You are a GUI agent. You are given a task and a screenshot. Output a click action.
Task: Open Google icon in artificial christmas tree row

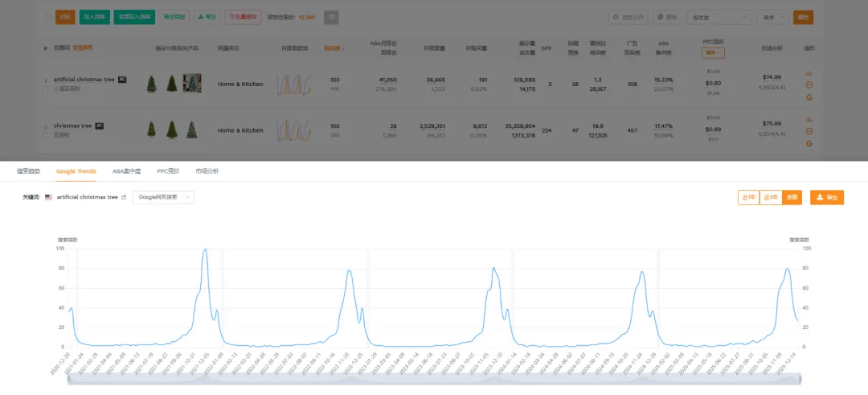pyautogui.click(x=809, y=97)
